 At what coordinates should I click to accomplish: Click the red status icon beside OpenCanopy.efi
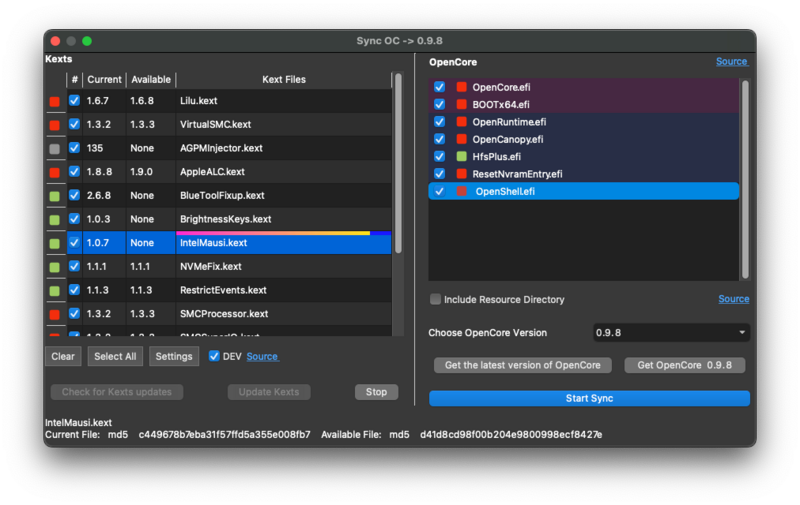pyautogui.click(x=461, y=139)
